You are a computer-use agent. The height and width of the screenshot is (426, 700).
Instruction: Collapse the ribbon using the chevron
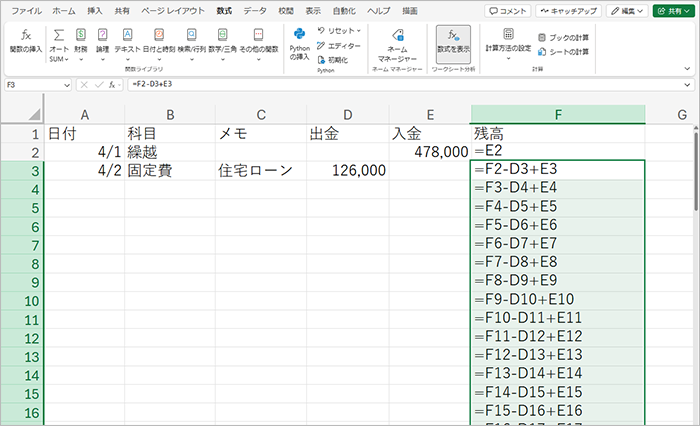687,69
